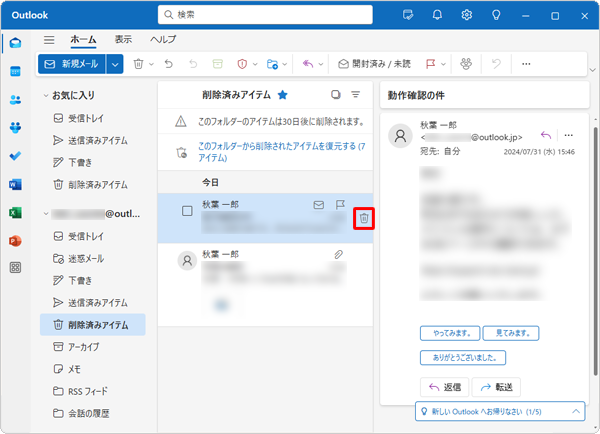
Task: Launch Excel from the sidebar
Action: pos(15,213)
